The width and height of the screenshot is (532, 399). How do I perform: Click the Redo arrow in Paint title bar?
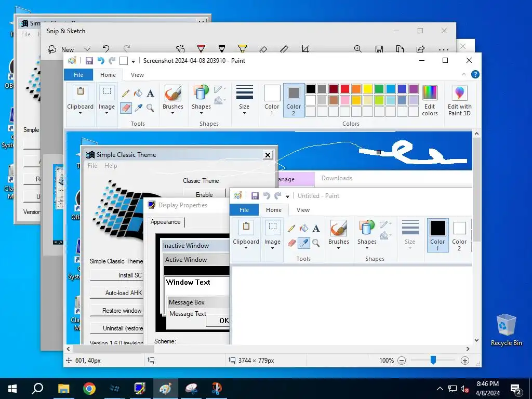(112, 61)
